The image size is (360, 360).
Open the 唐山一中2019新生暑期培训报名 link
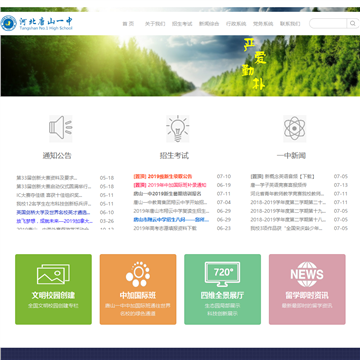(x=168, y=194)
